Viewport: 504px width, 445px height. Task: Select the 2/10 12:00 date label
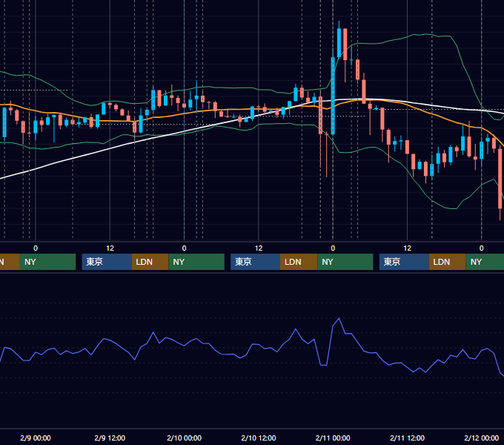(259, 438)
